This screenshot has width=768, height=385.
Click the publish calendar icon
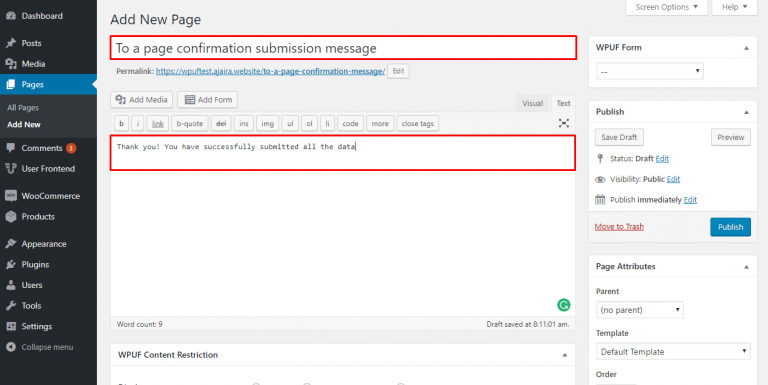coord(600,199)
